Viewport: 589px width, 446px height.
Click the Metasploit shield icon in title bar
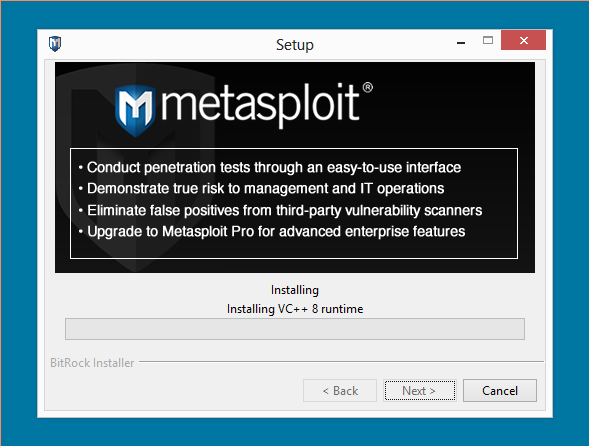55,44
